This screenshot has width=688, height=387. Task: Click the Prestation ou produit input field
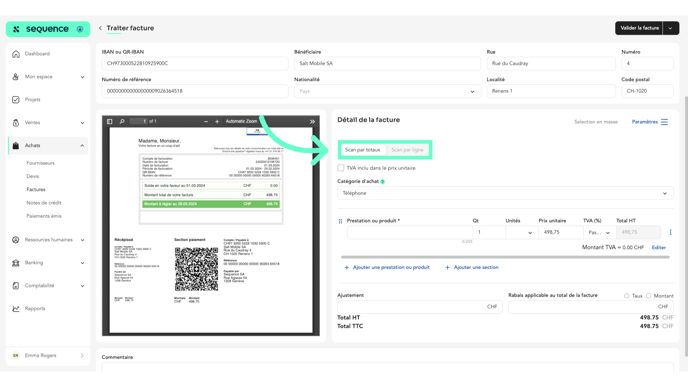click(409, 232)
